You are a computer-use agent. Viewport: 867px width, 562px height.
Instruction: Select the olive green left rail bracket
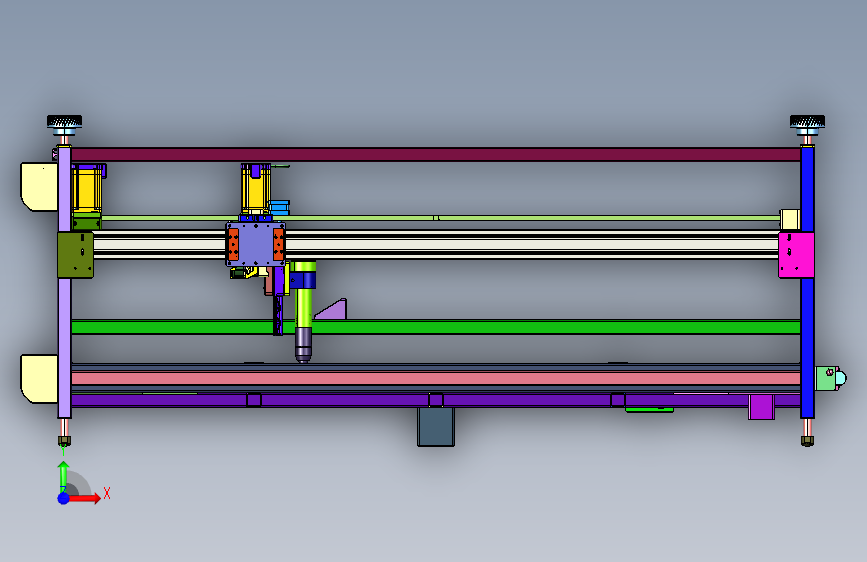coord(76,255)
